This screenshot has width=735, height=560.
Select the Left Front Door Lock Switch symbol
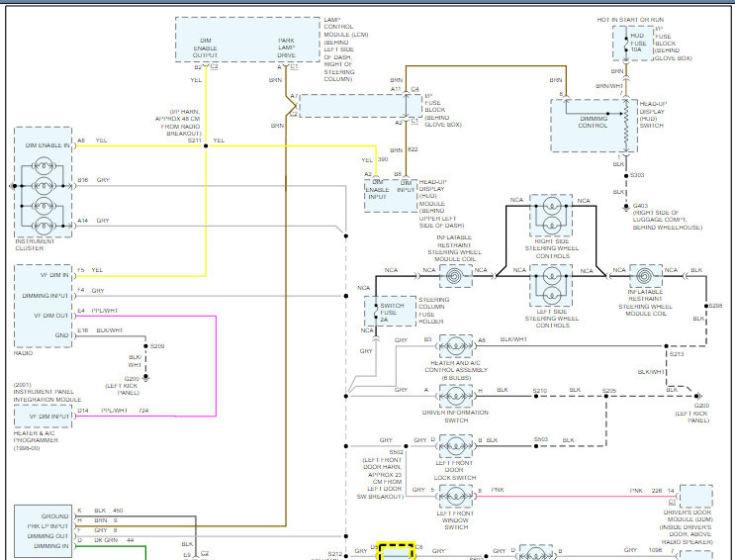457,445
